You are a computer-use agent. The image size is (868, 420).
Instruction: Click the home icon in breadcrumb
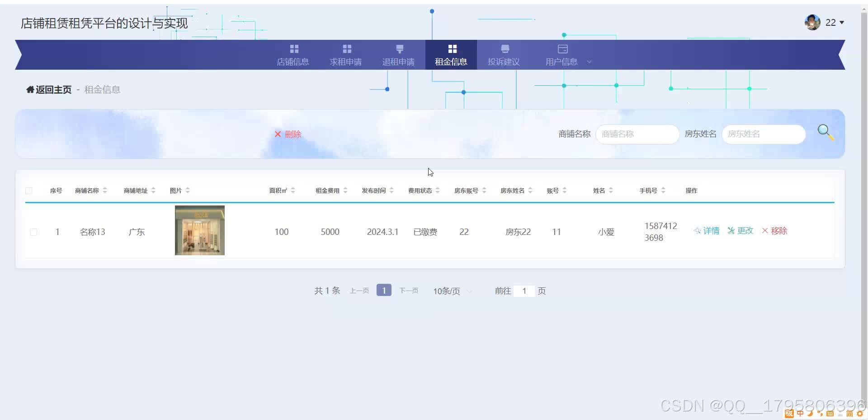click(x=30, y=90)
